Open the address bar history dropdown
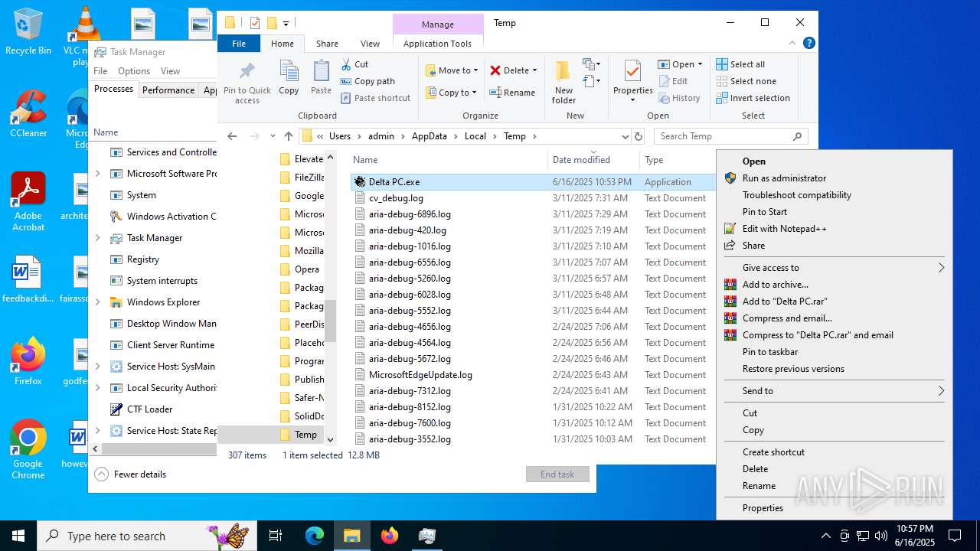The height and width of the screenshot is (551, 980). point(625,136)
